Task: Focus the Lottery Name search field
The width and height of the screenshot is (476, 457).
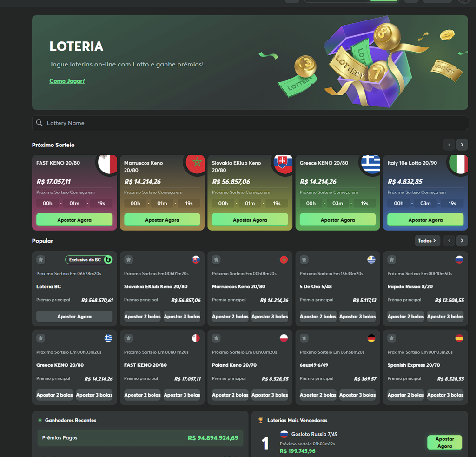Action: (x=250, y=123)
